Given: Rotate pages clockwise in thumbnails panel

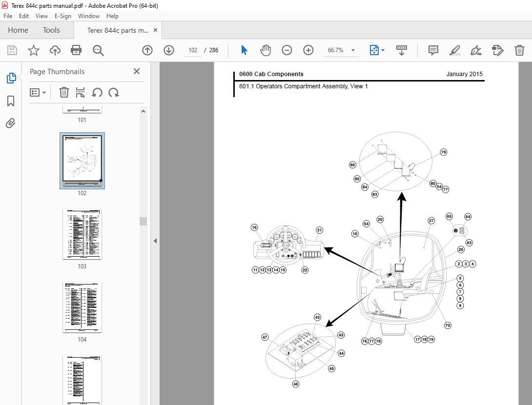Looking at the screenshot, I should 114,92.
